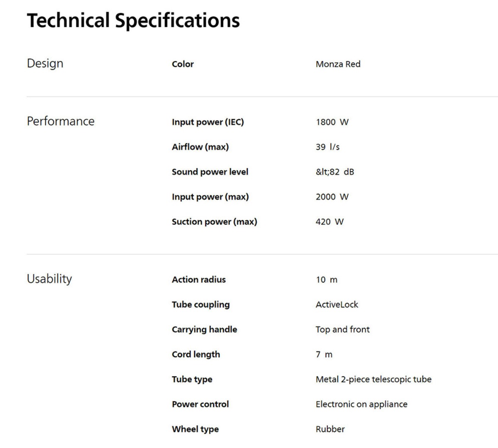Click the Suction power (max) label

point(215,222)
